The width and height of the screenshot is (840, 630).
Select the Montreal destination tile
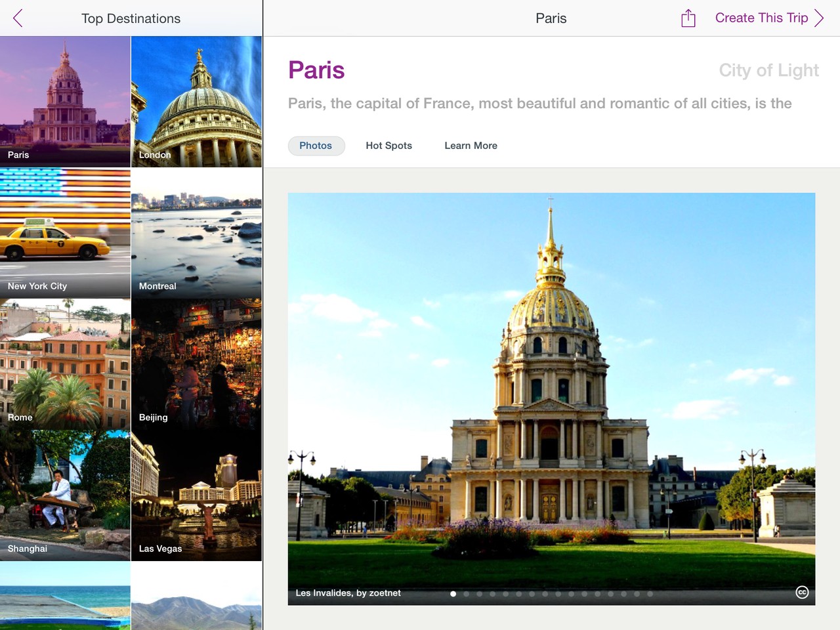click(197, 233)
